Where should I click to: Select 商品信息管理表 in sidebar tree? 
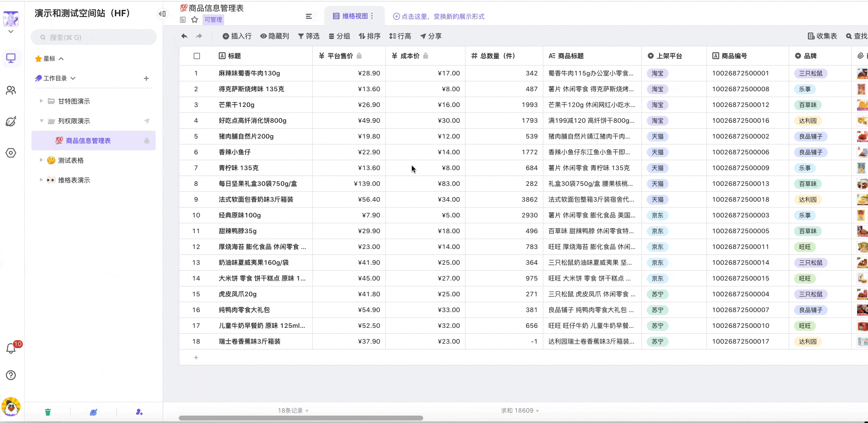point(94,141)
